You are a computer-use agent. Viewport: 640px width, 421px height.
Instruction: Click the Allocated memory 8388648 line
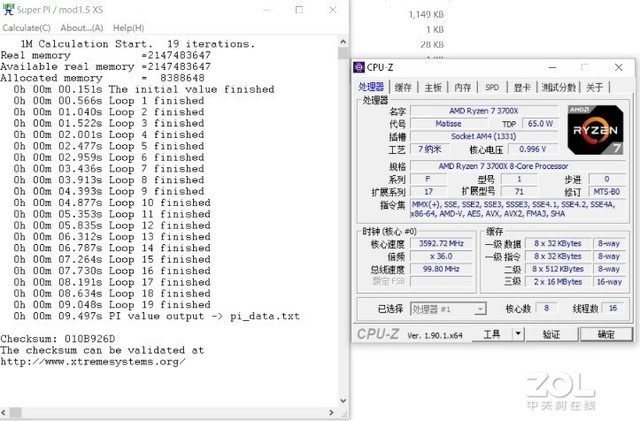coord(102,78)
